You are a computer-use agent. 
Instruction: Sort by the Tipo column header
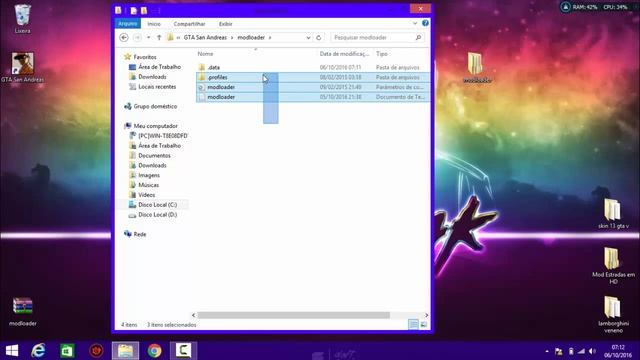point(382,54)
